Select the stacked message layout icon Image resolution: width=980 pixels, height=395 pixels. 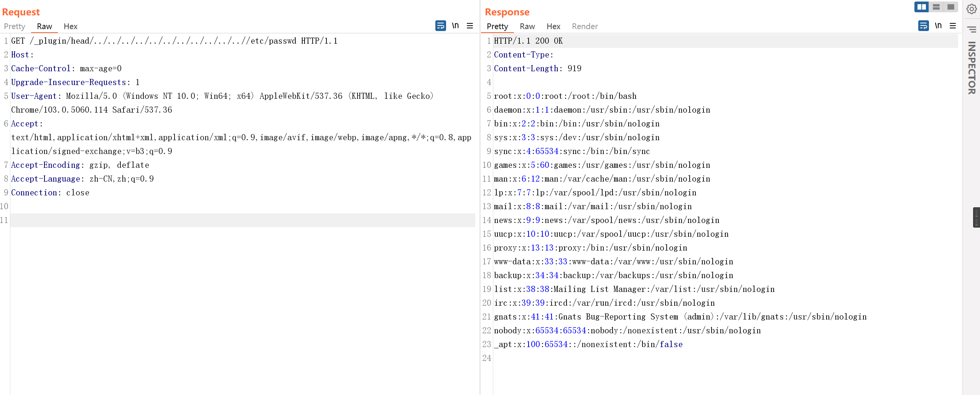pyautogui.click(x=936, y=7)
